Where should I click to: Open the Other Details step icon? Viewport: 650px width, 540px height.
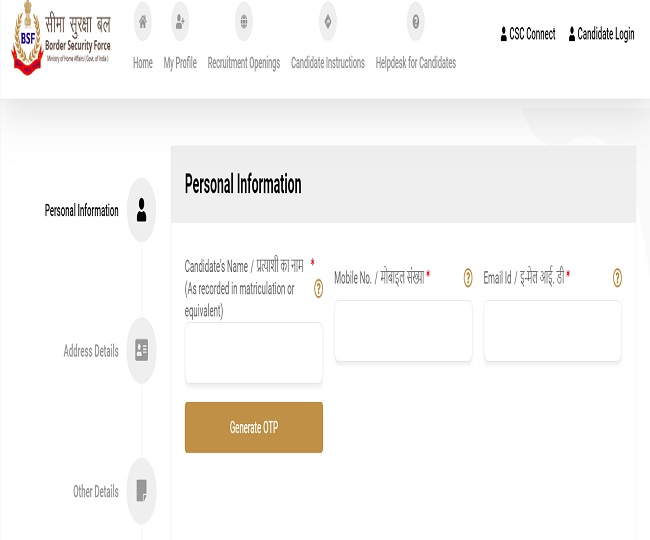click(141, 490)
